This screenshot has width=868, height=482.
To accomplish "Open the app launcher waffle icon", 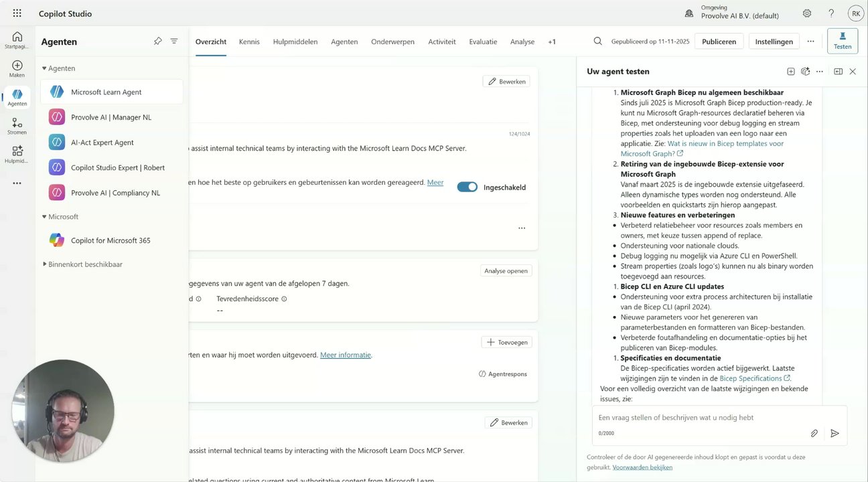I will pyautogui.click(x=17, y=13).
